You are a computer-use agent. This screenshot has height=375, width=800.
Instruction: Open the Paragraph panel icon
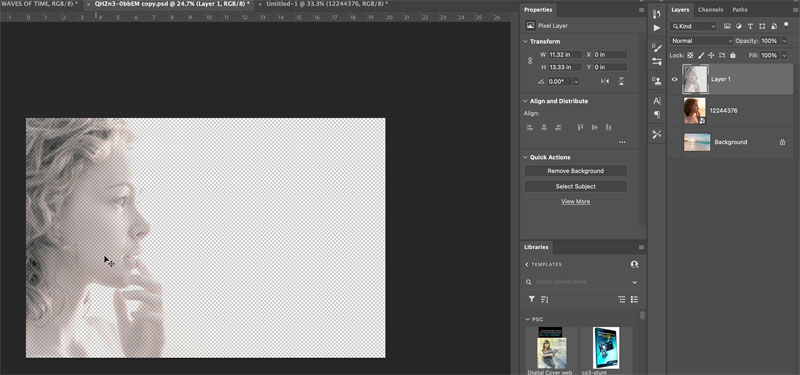pos(657,114)
